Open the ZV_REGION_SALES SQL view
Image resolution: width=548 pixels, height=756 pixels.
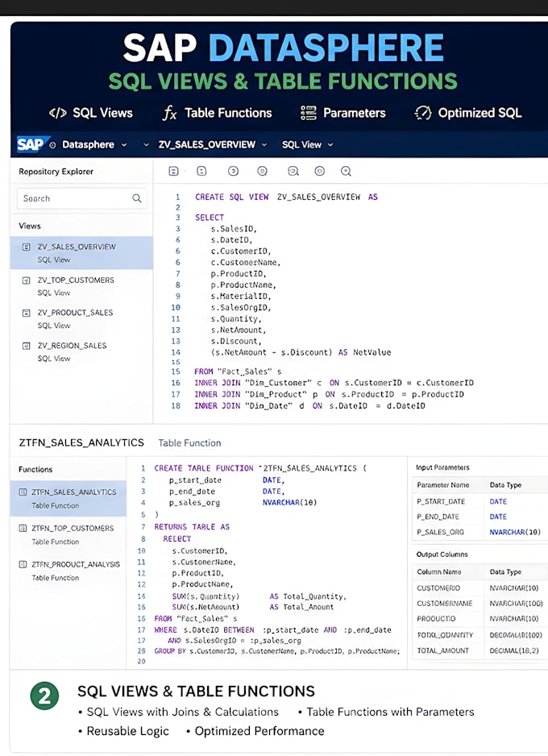[81, 351]
